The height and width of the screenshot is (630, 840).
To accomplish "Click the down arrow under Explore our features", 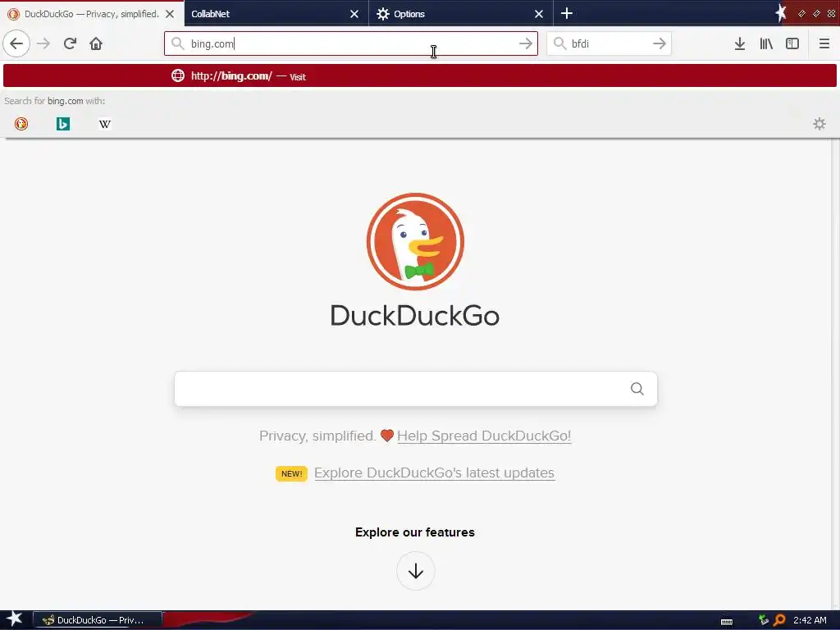I will 416,571.
